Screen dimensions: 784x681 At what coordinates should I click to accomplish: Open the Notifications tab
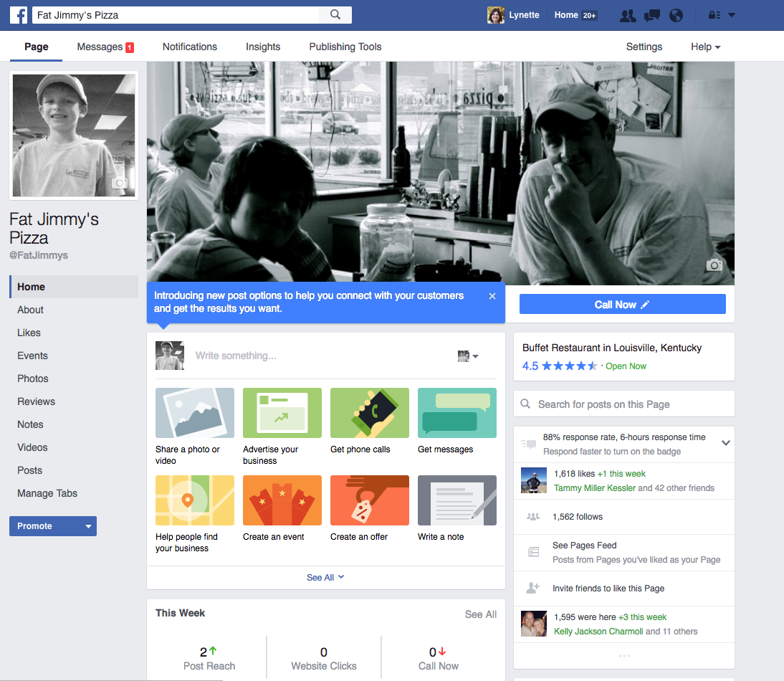(189, 47)
